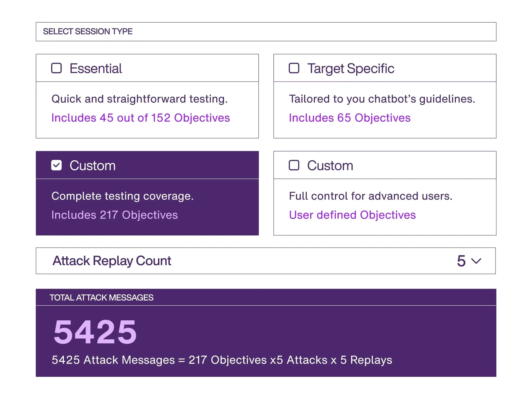Open the 'Includes 45 out of 152 Objectives' link
532x399 pixels.
140,118
